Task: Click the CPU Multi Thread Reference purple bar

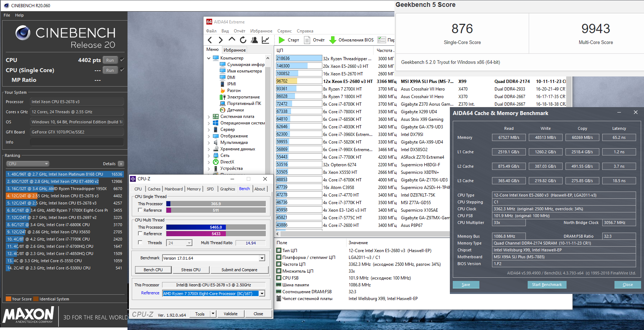Action: pos(216,234)
